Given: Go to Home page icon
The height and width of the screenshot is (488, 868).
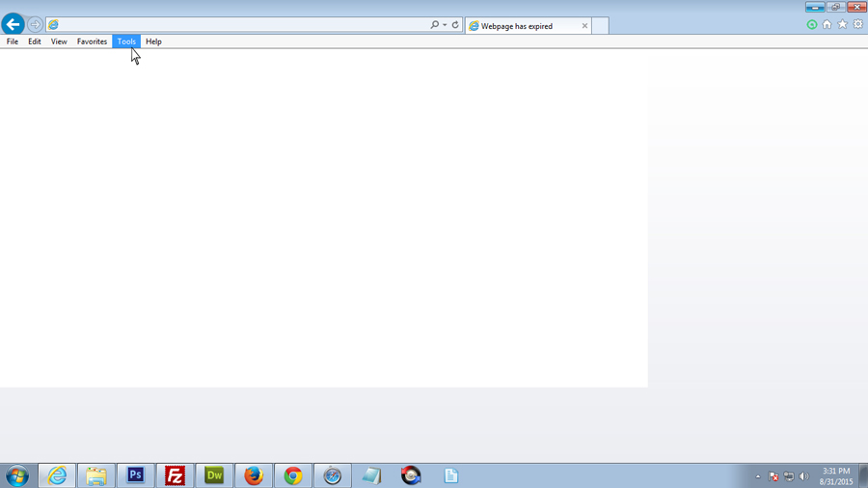Looking at the screenshot, I should [827, 24].
